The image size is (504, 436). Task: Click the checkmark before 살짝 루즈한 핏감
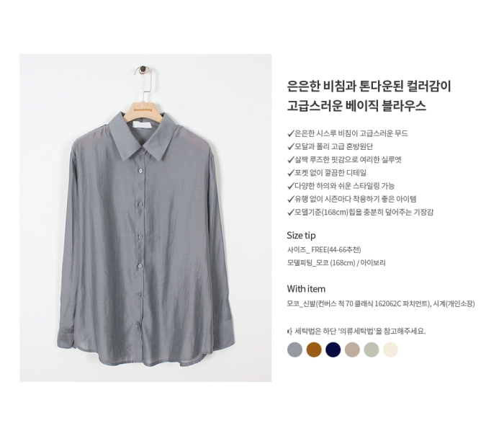[291, 159]
